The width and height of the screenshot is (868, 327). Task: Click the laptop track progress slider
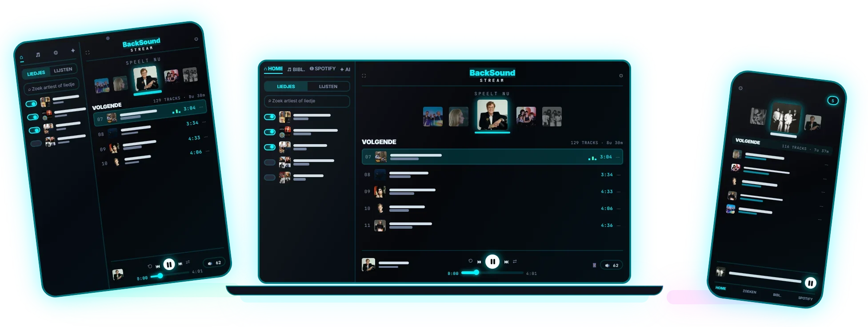(x=492, y=273)
